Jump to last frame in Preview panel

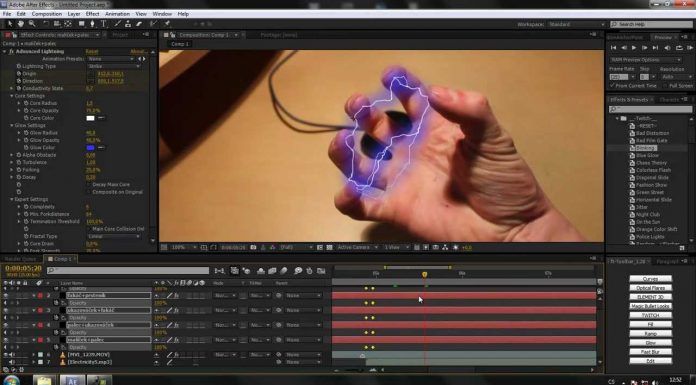click(655, 48)
